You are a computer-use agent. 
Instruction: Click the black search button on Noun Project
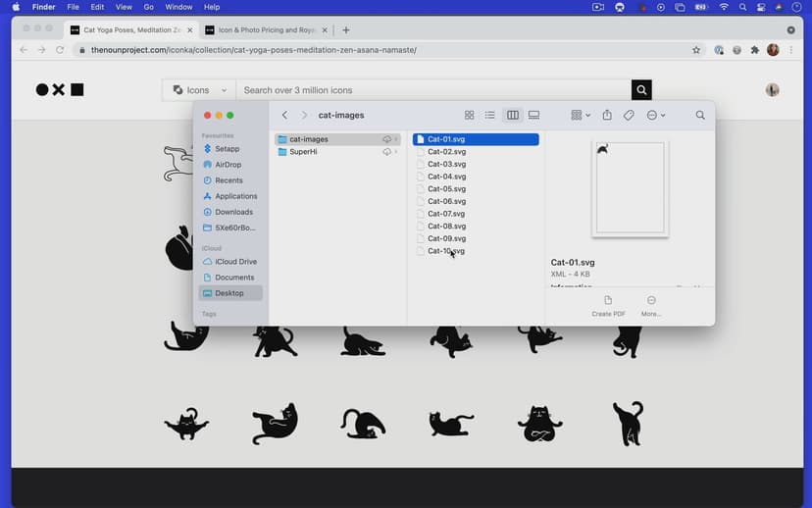pyautogui.click(x=641, y=90)
